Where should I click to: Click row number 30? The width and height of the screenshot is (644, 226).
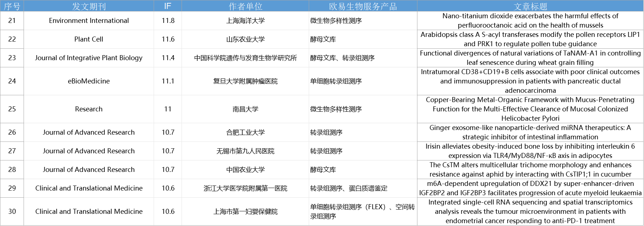tap(12, 212)
